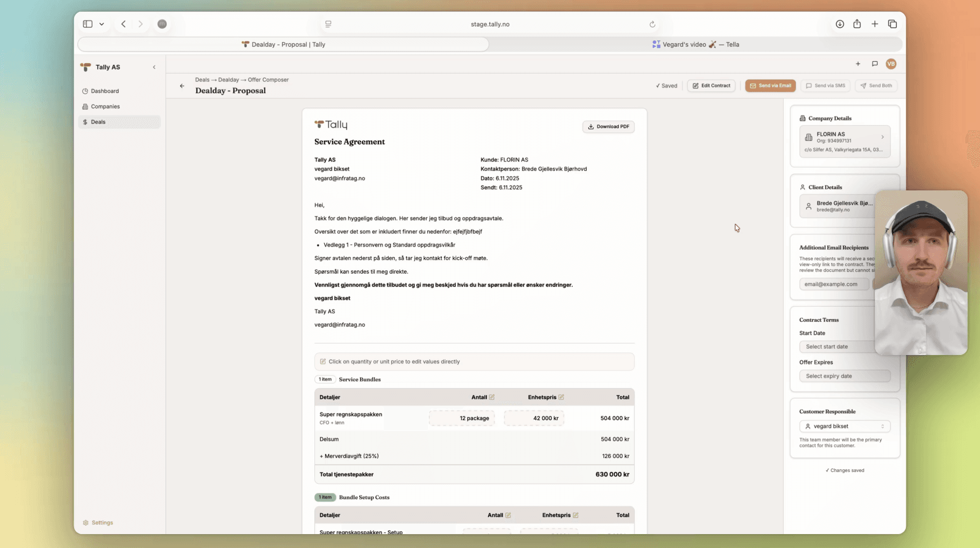This screenshot has height=548, width=980.
Task: Switch to Vegard's video Tella tab
Action: tap(695, 45)
